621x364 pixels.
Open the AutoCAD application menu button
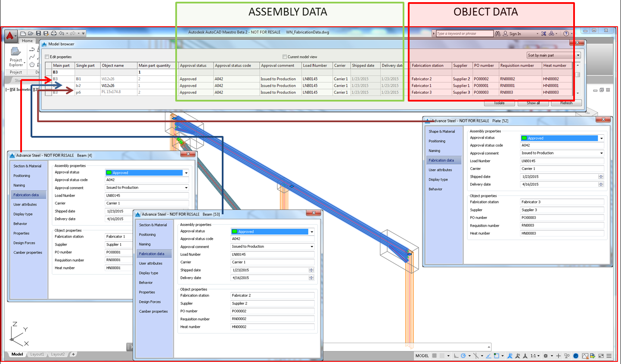[x=11, y=35]
